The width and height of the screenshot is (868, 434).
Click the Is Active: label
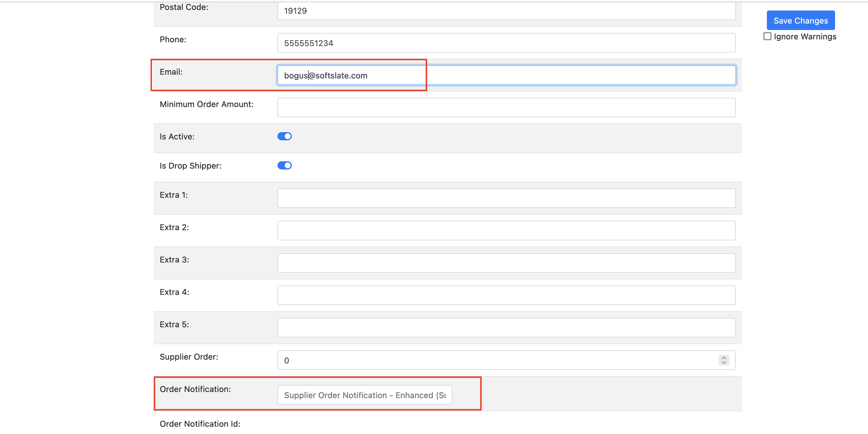click(177, 136)
